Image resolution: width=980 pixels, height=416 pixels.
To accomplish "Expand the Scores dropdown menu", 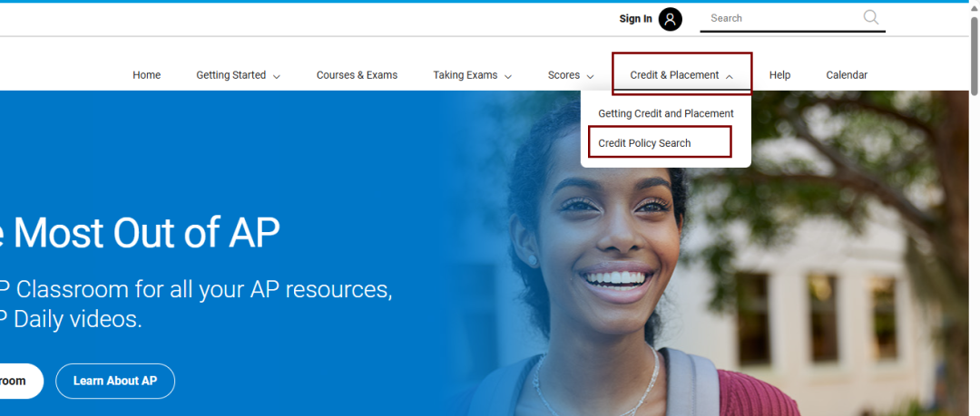I will 571,75.
